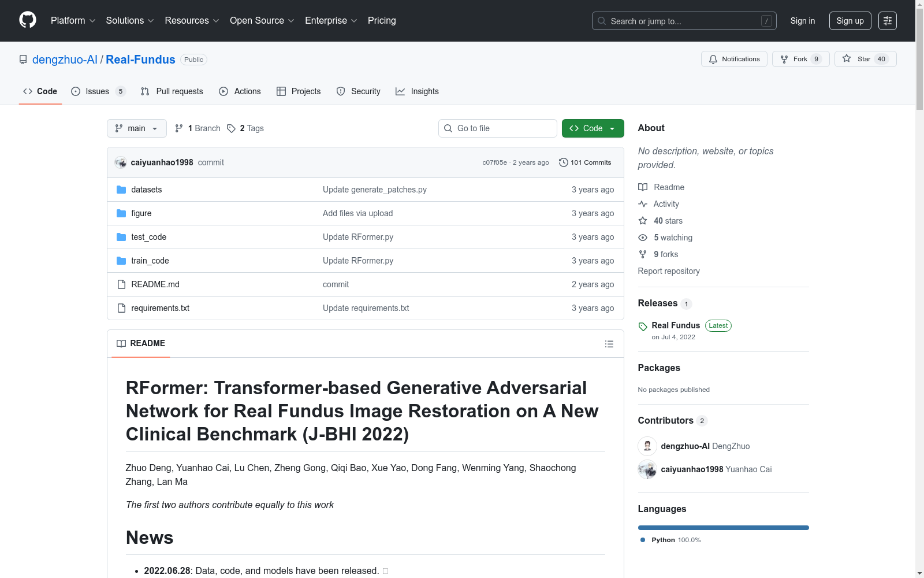This screenshot has width=924, height=578.
Task: Click the test_code folder icon
Action: [x=121, y=237]
